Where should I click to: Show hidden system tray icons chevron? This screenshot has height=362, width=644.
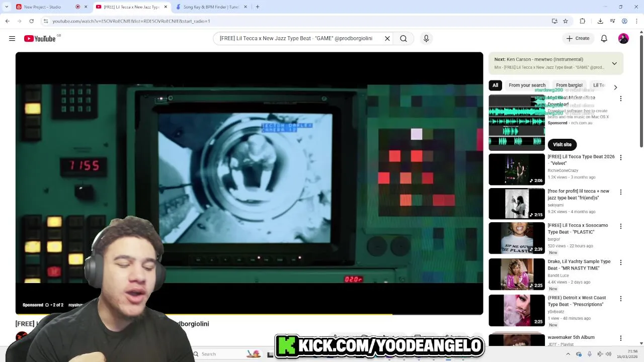point(568,354)
